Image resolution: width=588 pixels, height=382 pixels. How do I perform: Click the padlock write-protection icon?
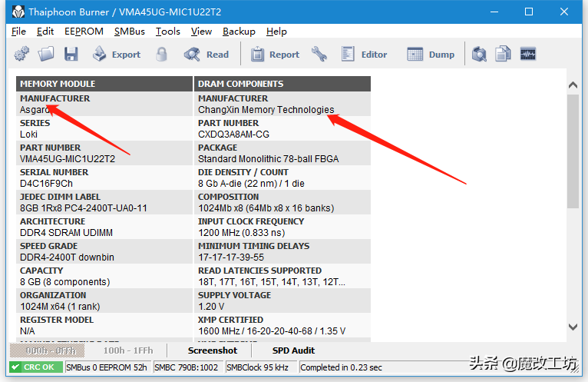tap(162, 54)
